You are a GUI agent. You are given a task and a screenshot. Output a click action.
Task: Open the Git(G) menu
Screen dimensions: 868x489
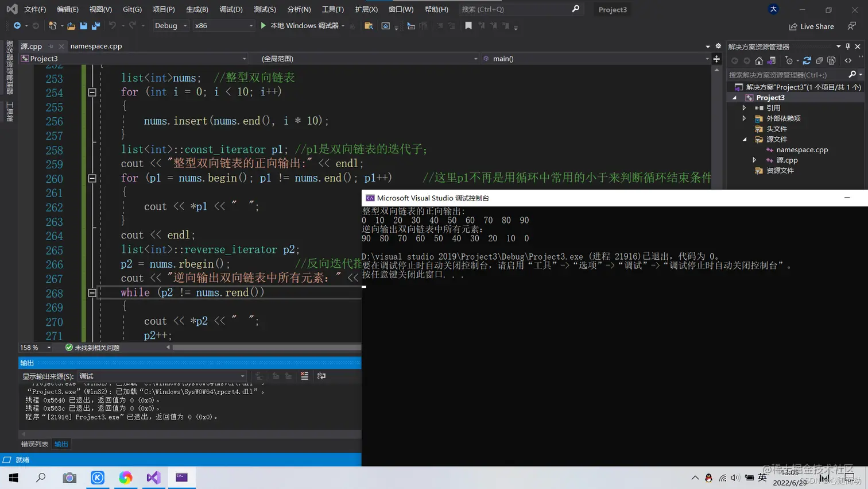pyautogui.click(x=132, y=9)
